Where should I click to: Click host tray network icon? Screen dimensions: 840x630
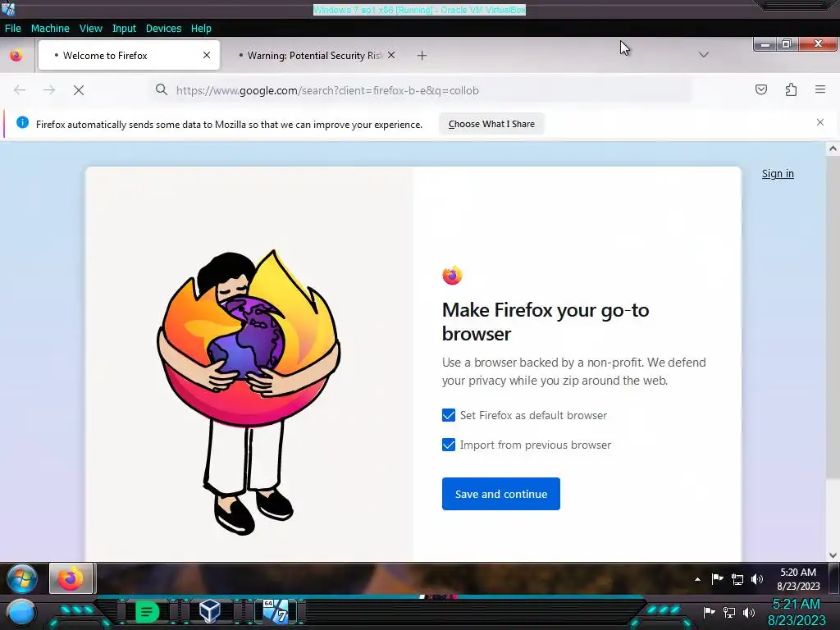pos(729,612)
